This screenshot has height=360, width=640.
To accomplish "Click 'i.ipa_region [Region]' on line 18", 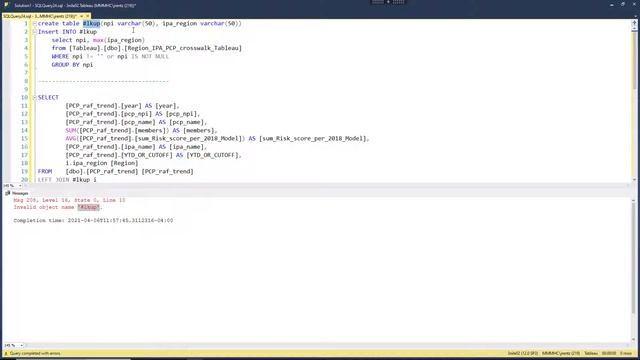I will coord(102,163).
